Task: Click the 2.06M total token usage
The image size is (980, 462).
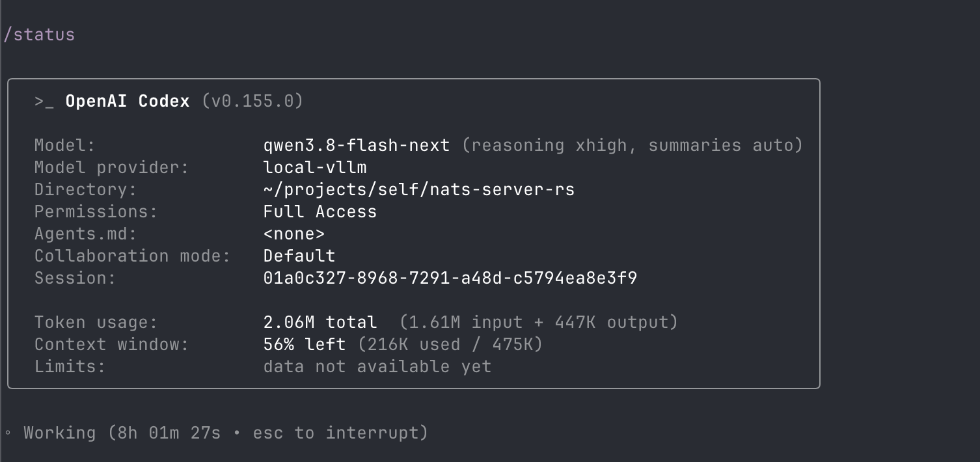Action: [x=320, y=323]
